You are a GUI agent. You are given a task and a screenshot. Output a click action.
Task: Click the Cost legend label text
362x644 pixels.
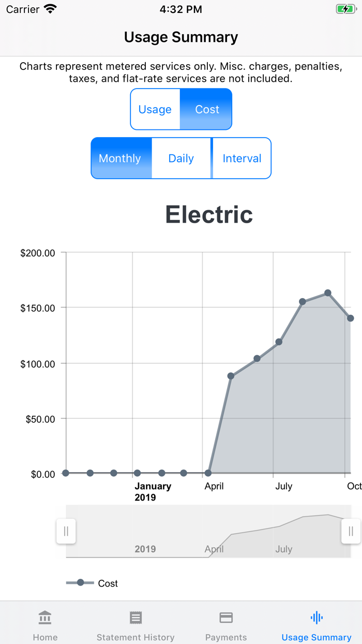click(108, 582)
